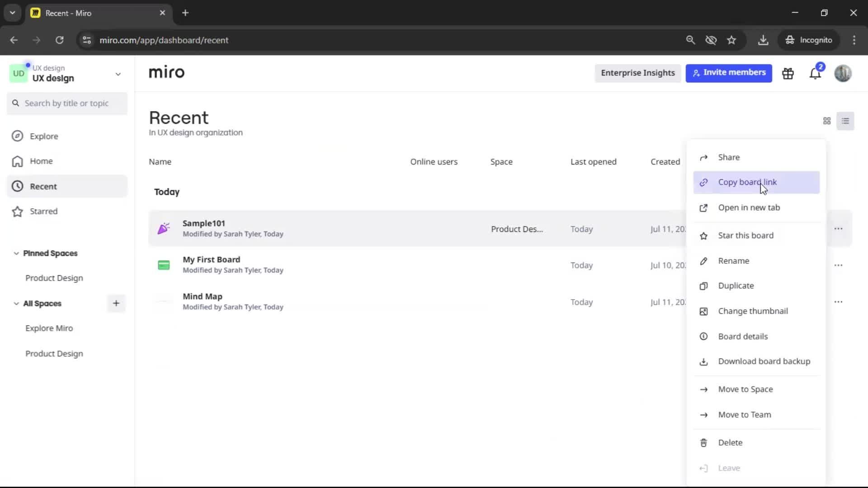Screen dimensions: 868x488
Task: Choose Share from context menu
Action: [756, 157]
